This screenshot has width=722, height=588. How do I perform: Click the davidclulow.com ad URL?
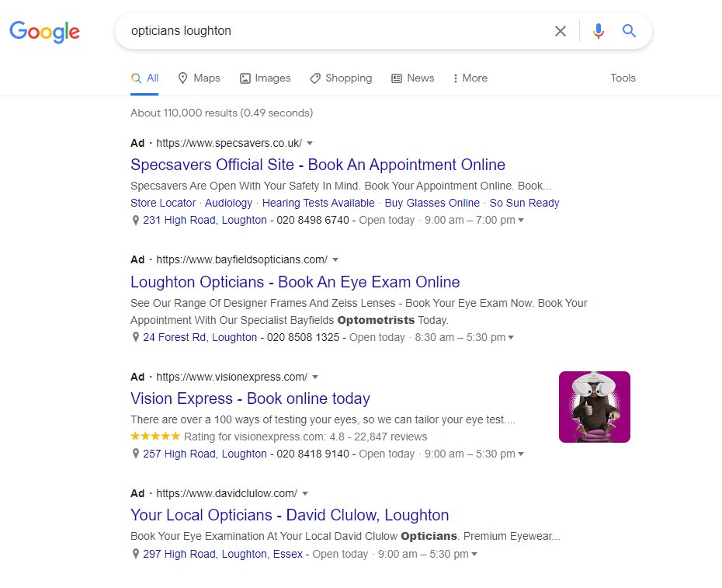(x=227, y=493)
